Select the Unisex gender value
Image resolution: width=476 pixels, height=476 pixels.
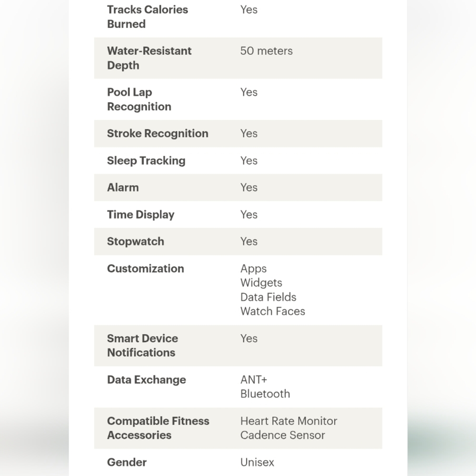257,462
